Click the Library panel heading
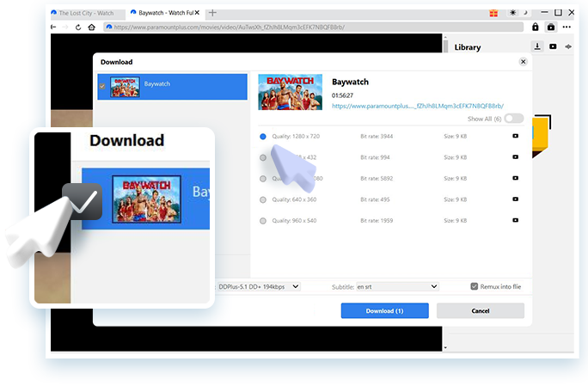Screen dimensions: 588x386 click(468, 47)
